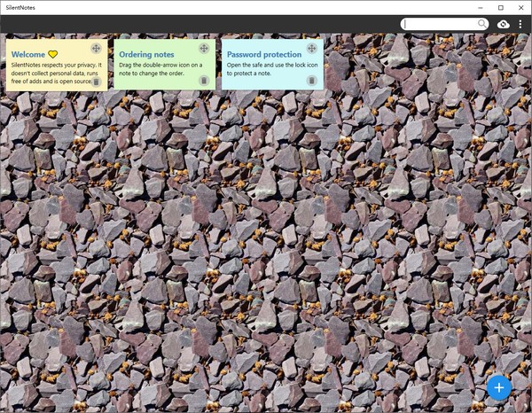Delete the Password protection note
Viewport: 532px width, 413px height.
[x=311, y=81]
